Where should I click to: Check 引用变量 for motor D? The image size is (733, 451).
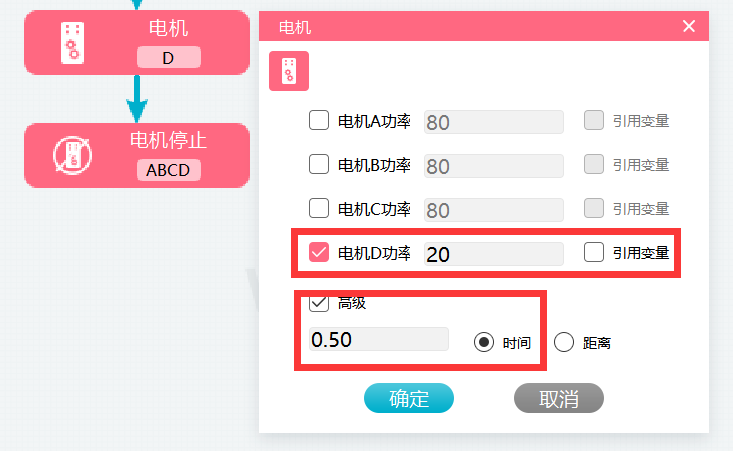pyautogui.click(x=594, y=252)
